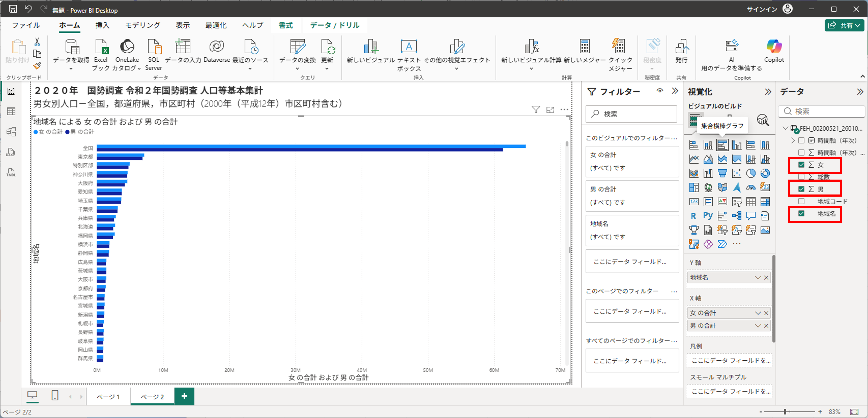Click the zoom slider in status bar
Viewport: 868px width, 418px height.
click(x=785, y=412)
